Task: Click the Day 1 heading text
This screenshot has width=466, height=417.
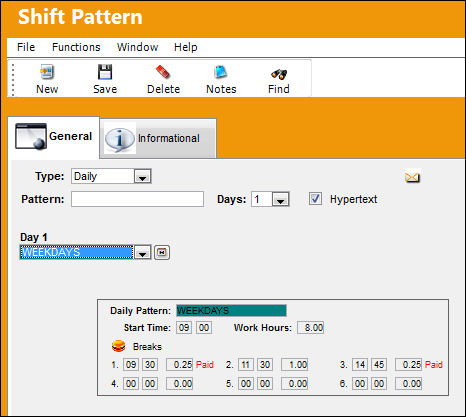Action: (x=34, y=237)
